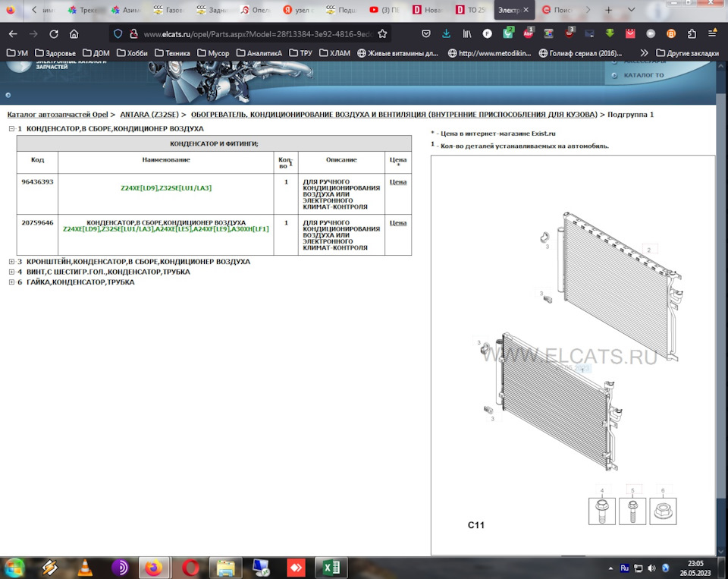
Task: Switch to the ТО 25 browser tab
Action: pyautogui.click(x=471, y=11)
